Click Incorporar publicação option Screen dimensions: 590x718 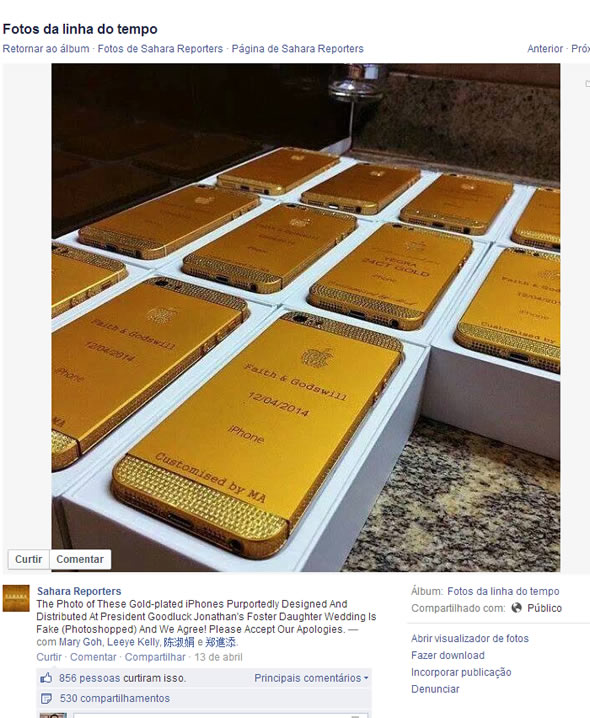(461, 672)
